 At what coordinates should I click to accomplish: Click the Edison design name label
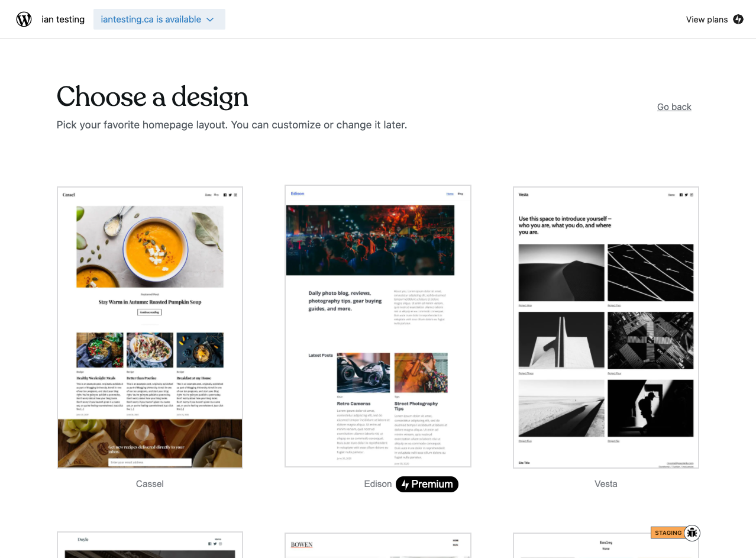pyautogui.click(x=378, y=484)
